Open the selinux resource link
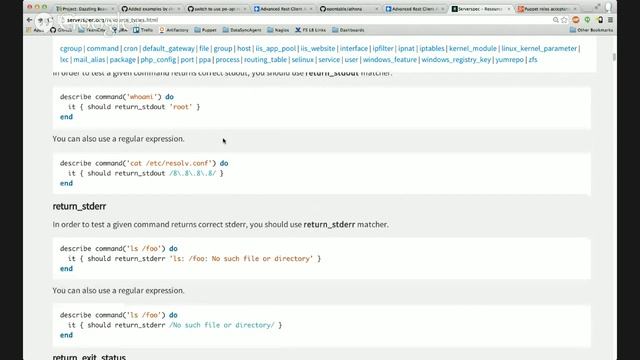 (x=303, y=59)
